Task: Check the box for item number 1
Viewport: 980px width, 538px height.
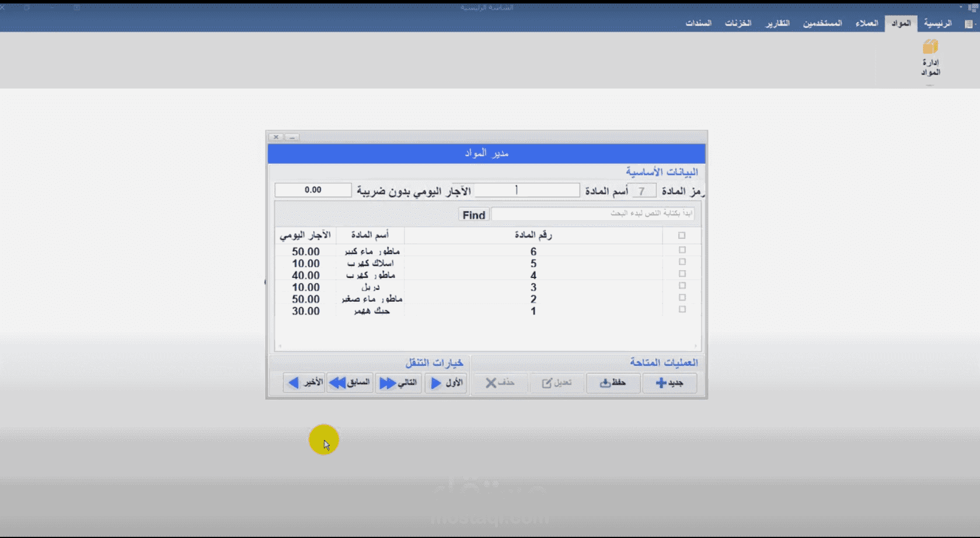Action: pyautogui.click(x=682, y=309)
